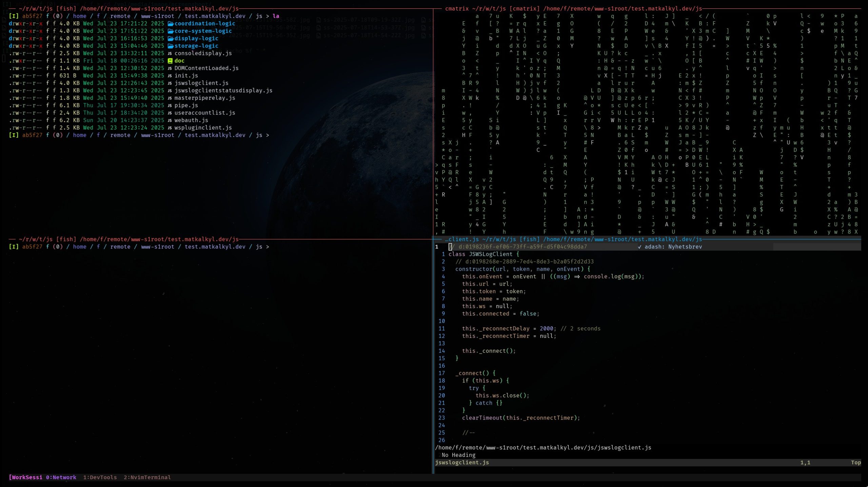Click the constructor(url, token, name, onEvent) line

(x=522, y=269)
